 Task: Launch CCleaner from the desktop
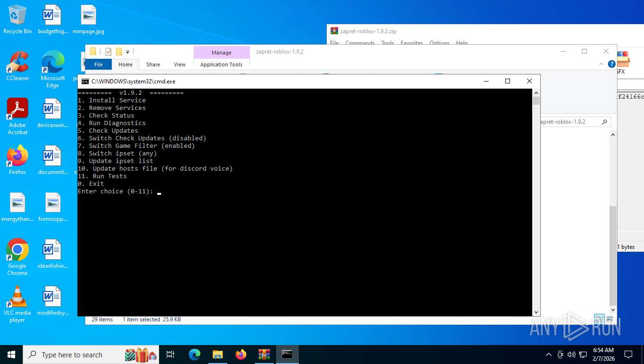coord(18,66)
